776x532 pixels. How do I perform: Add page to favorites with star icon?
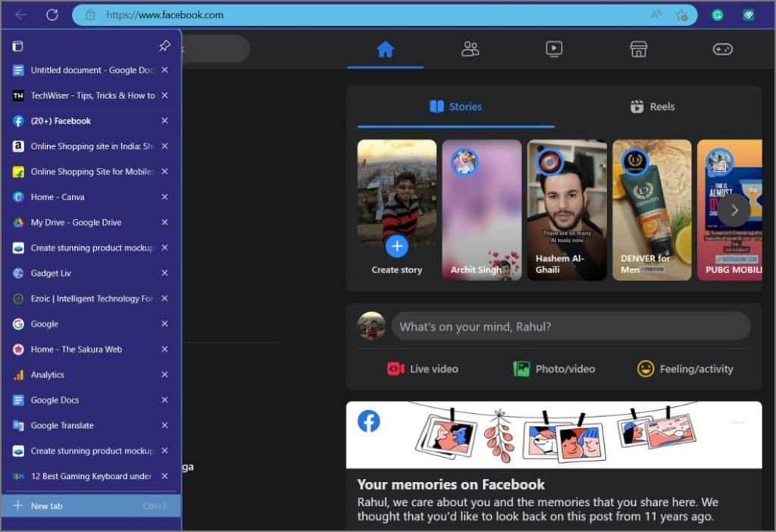[681, 15]
